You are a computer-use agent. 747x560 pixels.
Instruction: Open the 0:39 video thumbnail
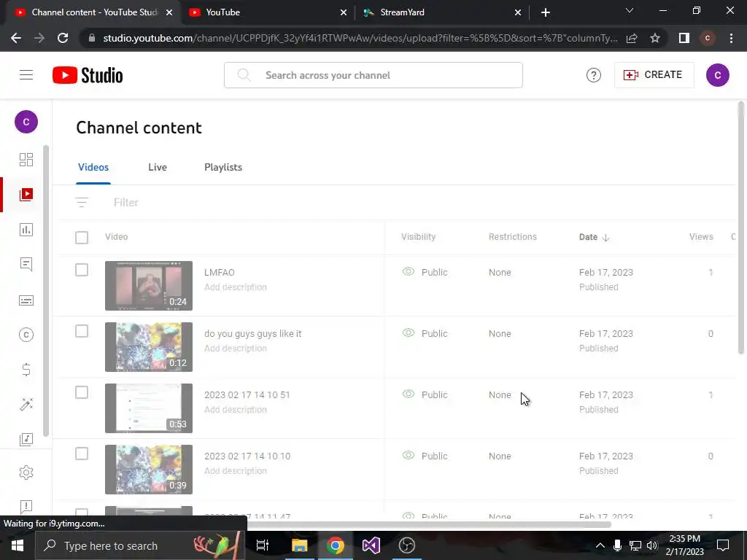(149, 470)
